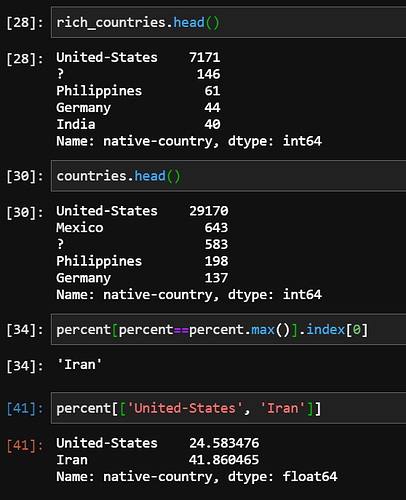Select input prompt [34] of percent.max cell
The height and width of the screenshot is (500, 406).
25,330
